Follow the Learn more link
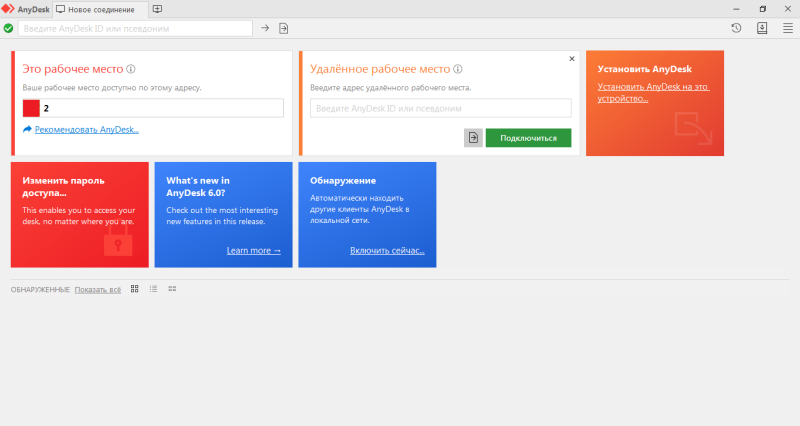 254,250
